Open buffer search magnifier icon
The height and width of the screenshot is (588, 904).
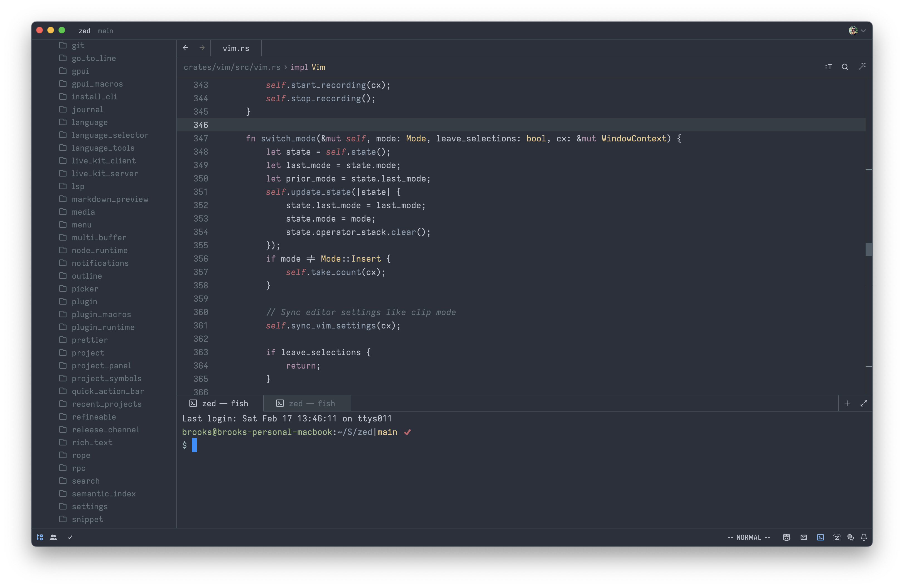pyautogui.click(x=845, y=67)
